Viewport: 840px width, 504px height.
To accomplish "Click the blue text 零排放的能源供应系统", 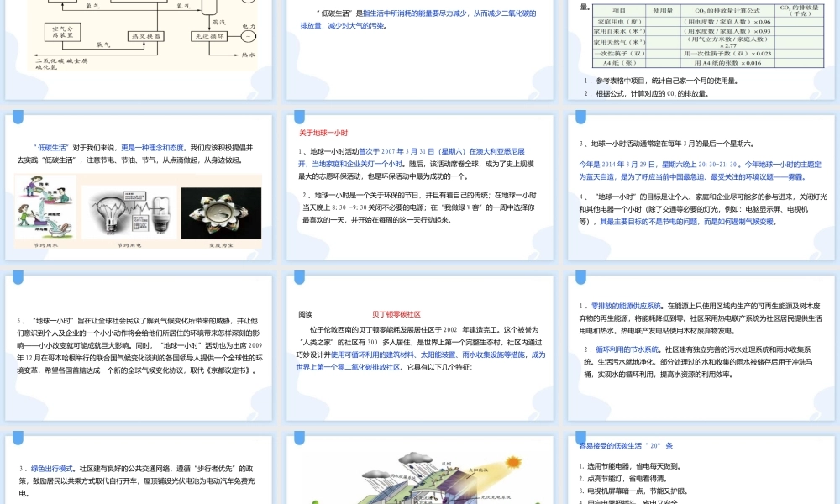I will [627, 307].
